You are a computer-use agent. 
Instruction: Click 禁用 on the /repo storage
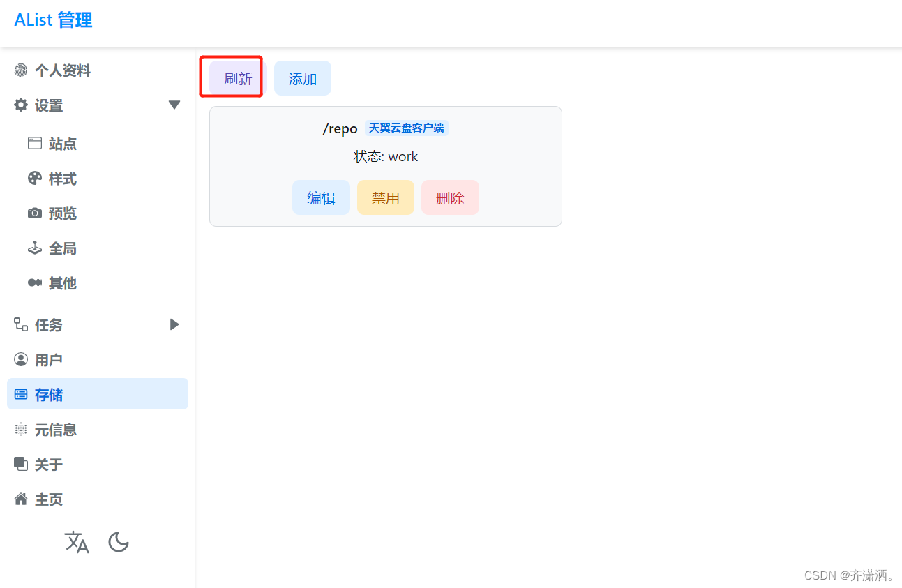[x=386, y=197]
